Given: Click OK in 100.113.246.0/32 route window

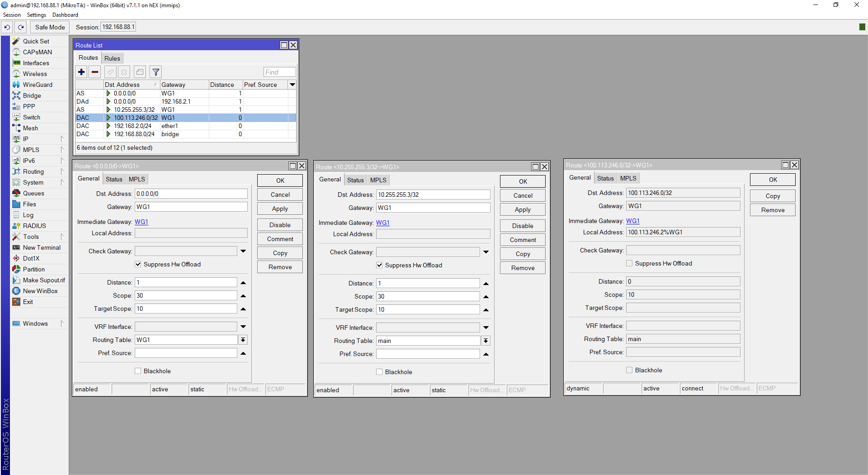Looking at the screenshot, I should click(x=773, y=180).
